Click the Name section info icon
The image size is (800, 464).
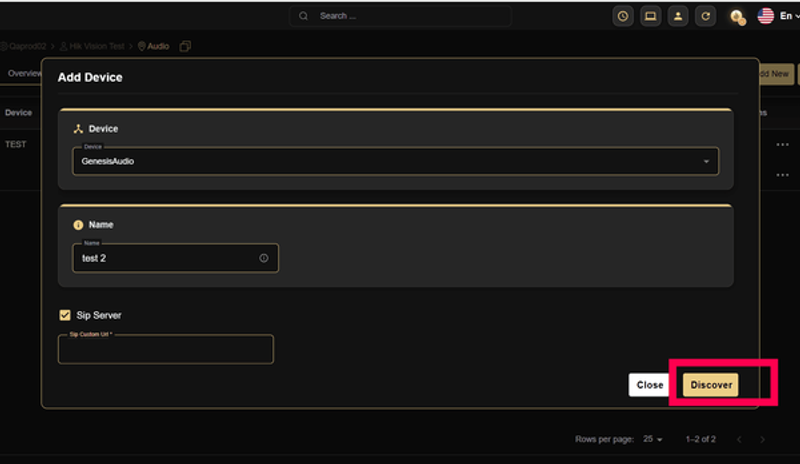click(78, 225)
